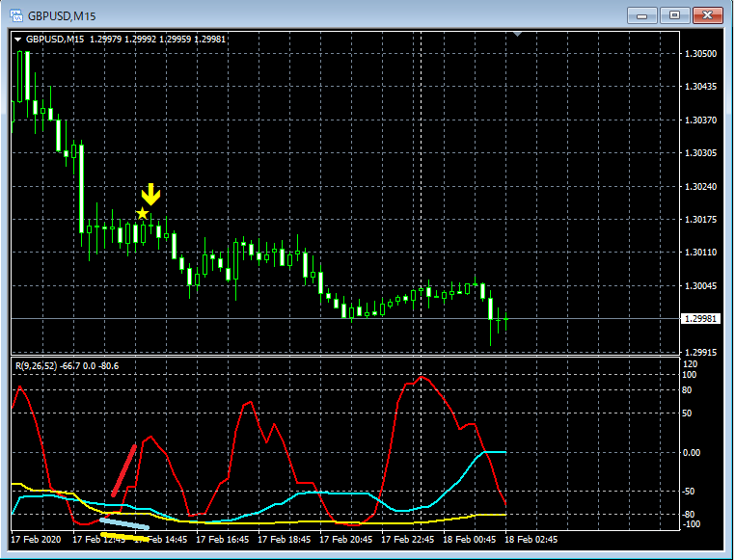Click the time label 17 Feb 16:45
Screen dimensions: 735x560
[x=222, y=540]
